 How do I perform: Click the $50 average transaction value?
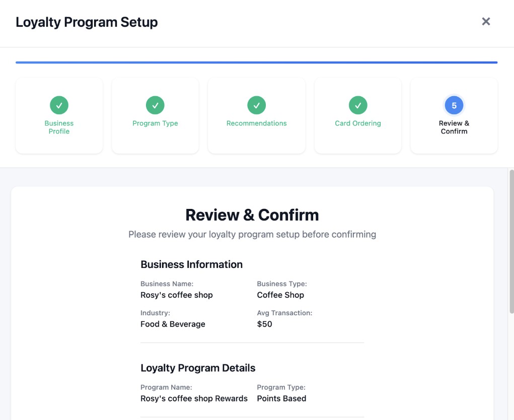(x=264, y=324)
